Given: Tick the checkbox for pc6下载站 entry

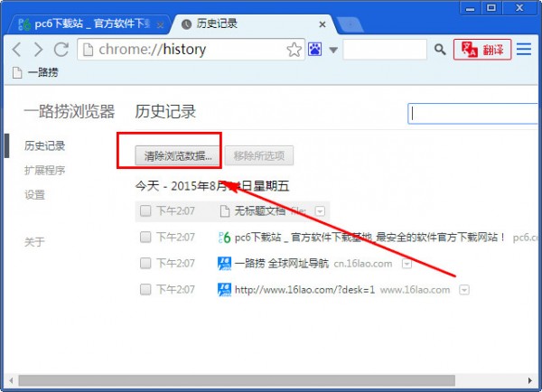Looking at the screenshot, I should click(x=145, y=238).
